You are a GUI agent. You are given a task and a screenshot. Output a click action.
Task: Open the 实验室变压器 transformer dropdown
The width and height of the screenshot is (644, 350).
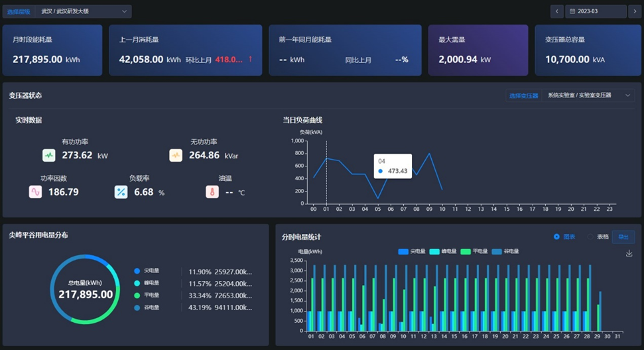point(588,95)
